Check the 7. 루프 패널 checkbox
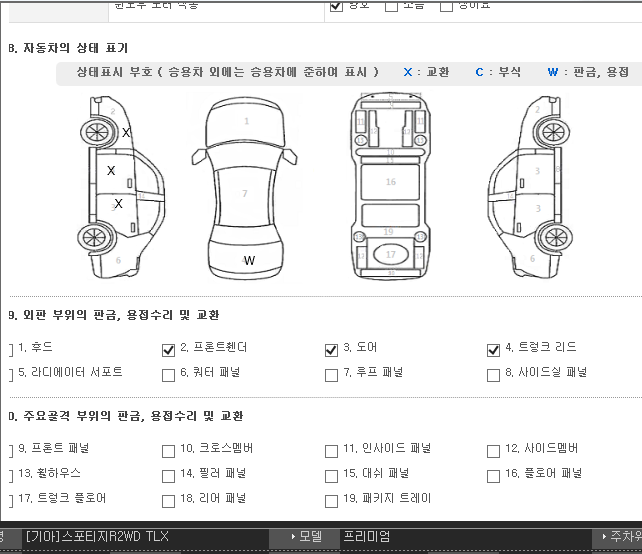Viewport: 642px width, 554px height. pyautogui.click(x=331, y=375)
